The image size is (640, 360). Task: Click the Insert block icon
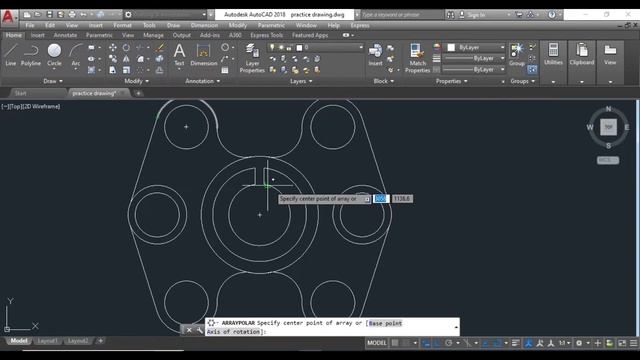[x=375, y=54]
